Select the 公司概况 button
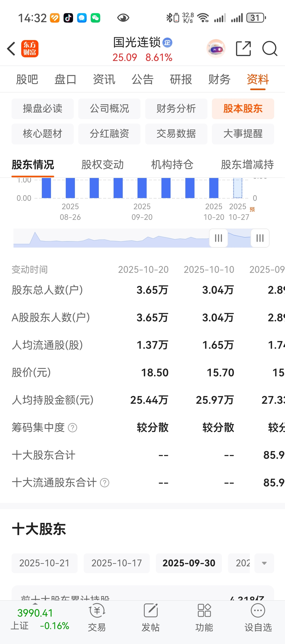 click(x=109, y=108)
